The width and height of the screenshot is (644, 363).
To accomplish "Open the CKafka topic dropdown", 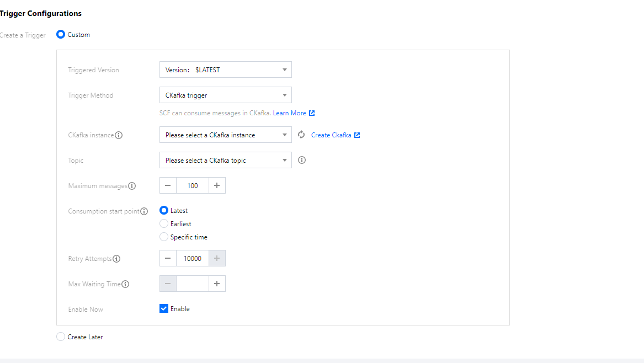I will 225,161.
